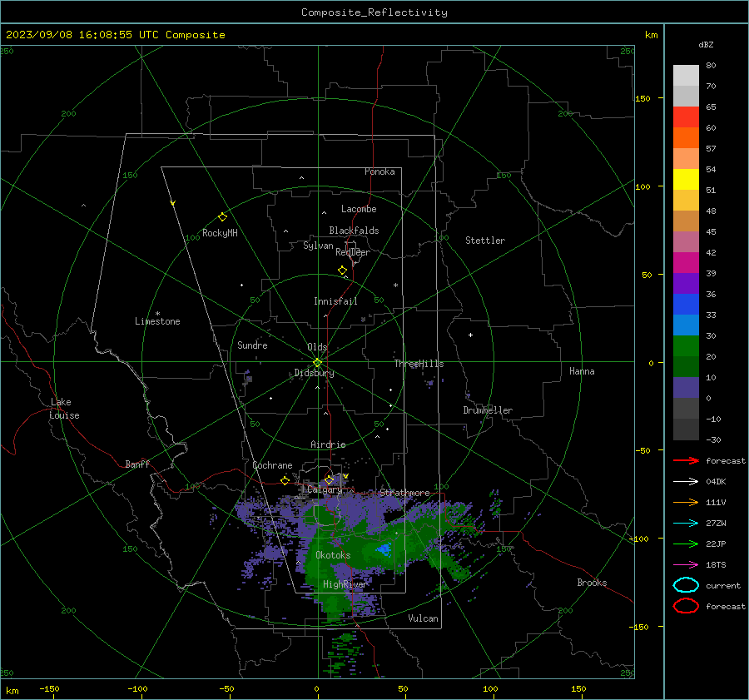This screenshot has height=700, width=749.
Task: Click the Composite_Reflectivity title
Action: point(374,12)
